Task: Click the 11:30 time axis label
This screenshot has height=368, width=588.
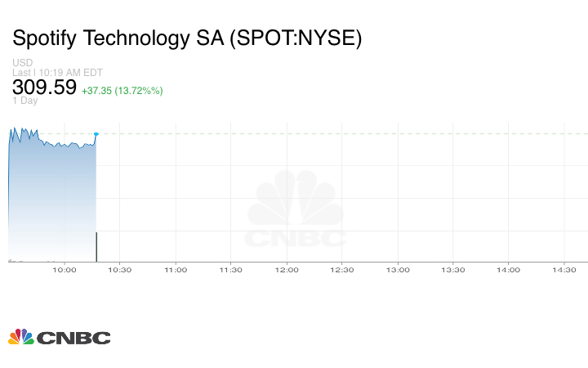Action: [231, 269]
